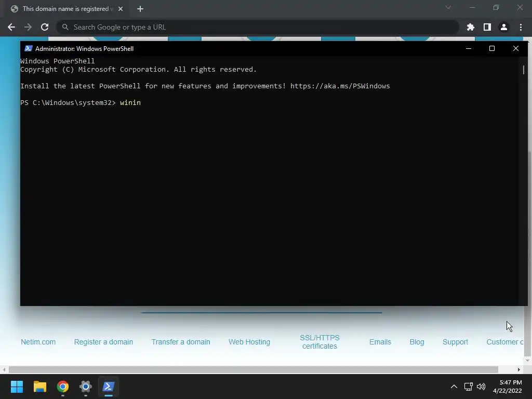Minimize the PowerShell window
The height and width of the screenshot is (399, 532).
(x=469, y=48)
